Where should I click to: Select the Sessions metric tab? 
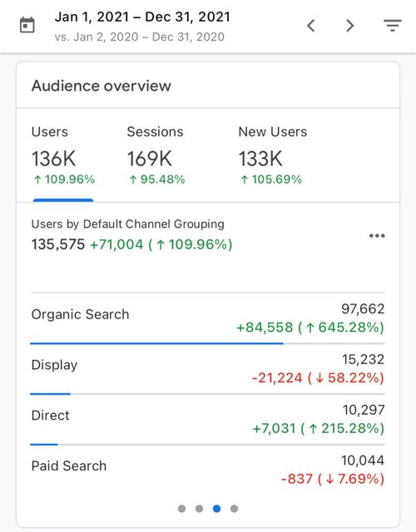[x=156, y=155]
